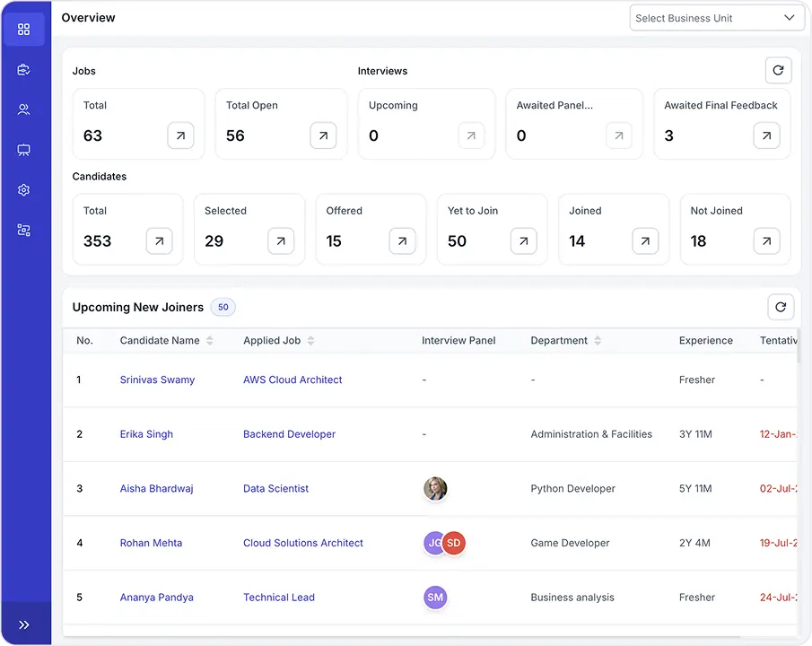Click the SM interviewer avatar
The height and width of the screenshot is (646, 812).
point(435,598)
